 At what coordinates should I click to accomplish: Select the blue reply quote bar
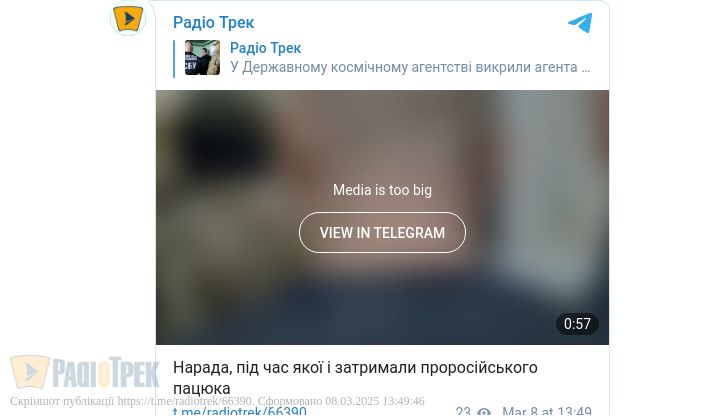(x=174, y=59)
